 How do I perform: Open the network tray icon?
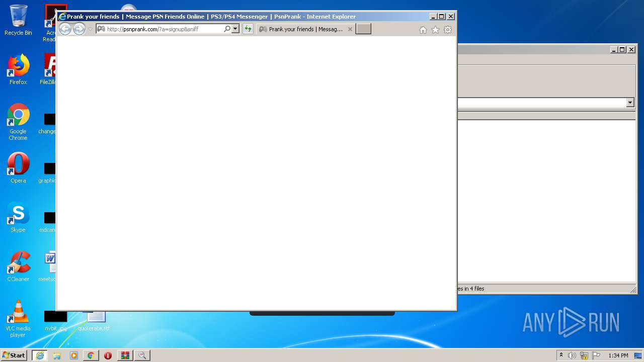point(584,355)
